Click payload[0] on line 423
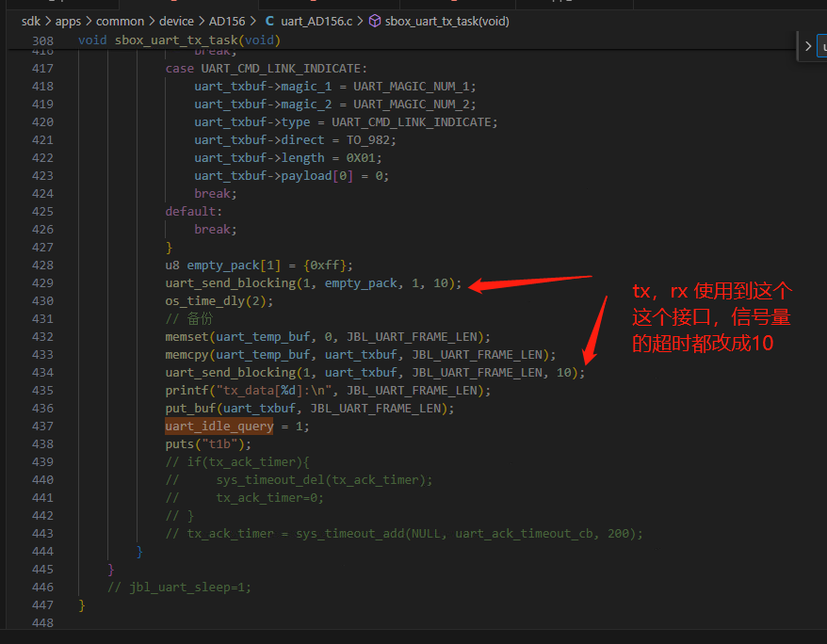The height and width of the screenshot is (644, 827). click(x=317, y=176)
